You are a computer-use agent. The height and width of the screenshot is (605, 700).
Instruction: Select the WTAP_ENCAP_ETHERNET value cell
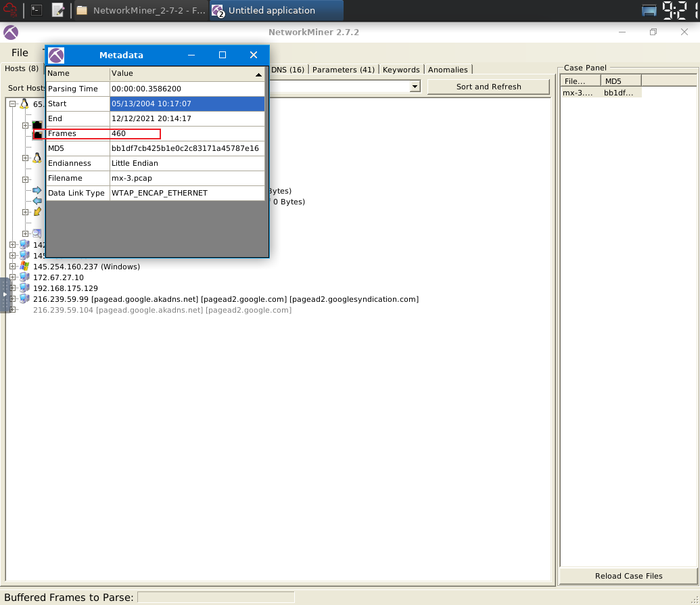[x=187, y=193]
